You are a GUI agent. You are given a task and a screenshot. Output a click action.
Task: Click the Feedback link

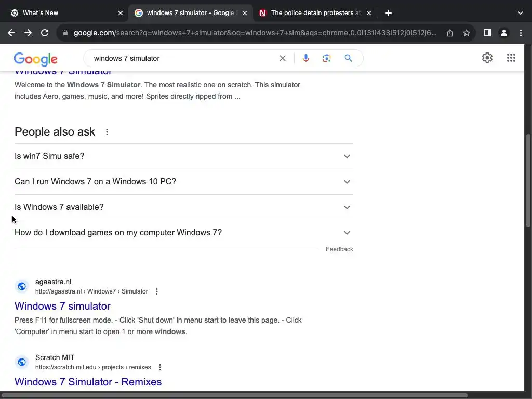tap(339, 249)
